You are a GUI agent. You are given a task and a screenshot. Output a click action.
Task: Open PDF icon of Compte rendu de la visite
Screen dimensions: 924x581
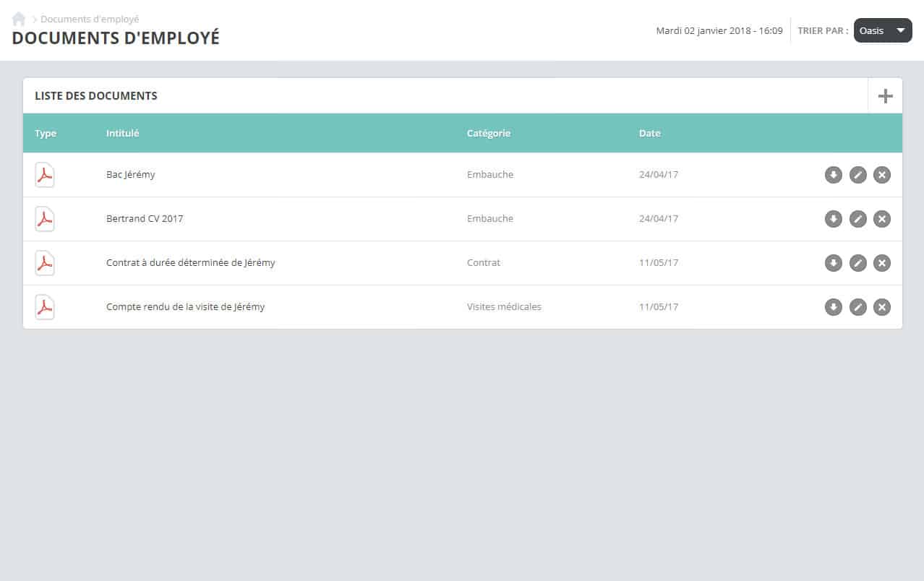[45, 307]
